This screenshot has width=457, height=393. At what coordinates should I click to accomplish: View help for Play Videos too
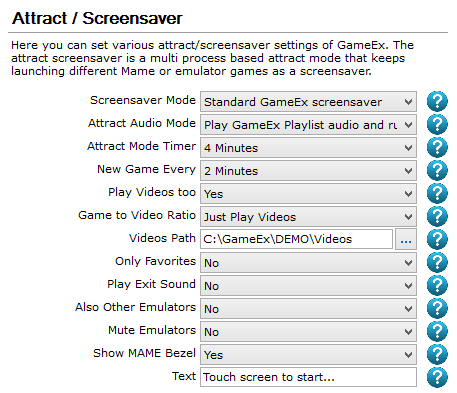click(437, 193)
